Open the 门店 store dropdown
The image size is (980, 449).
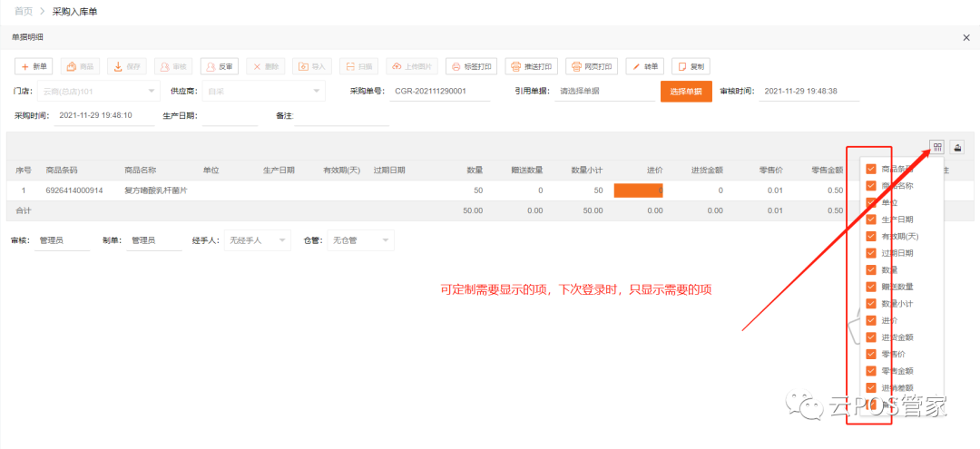point(99,92)
